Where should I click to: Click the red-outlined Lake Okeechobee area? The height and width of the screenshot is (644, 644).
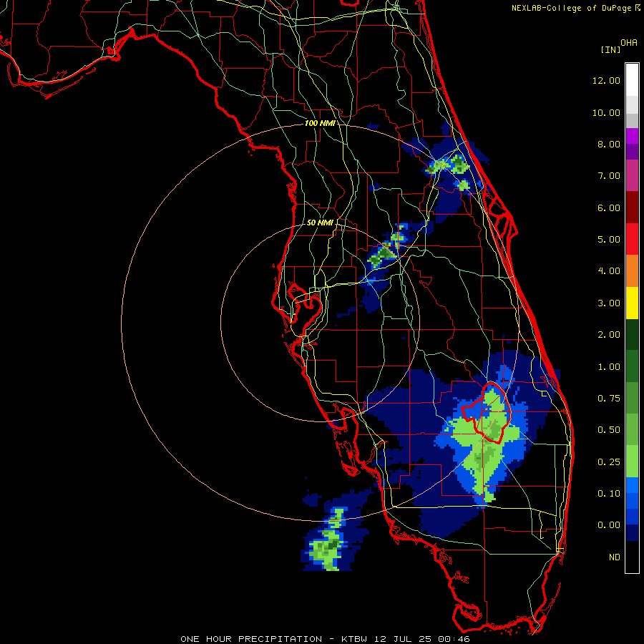(487, 413)
